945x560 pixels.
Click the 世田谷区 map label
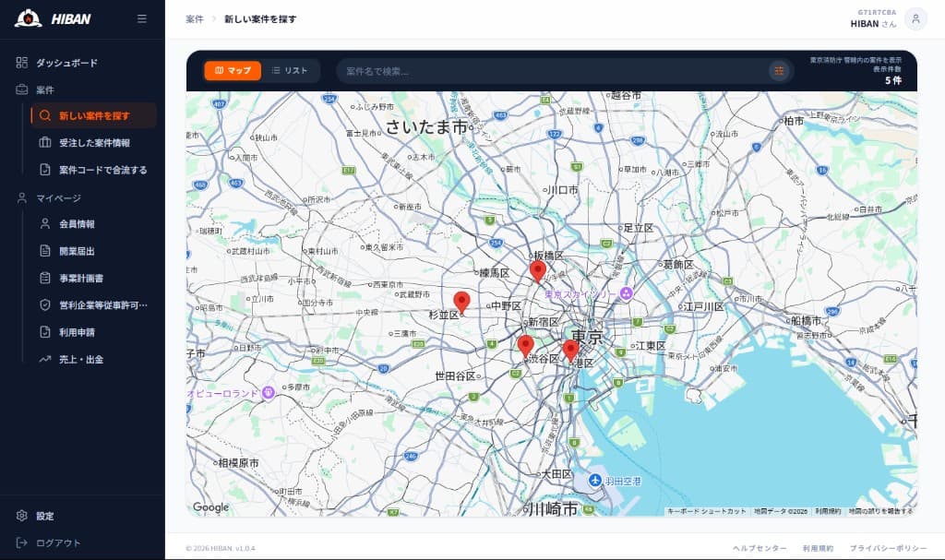(x=455, y=375)
